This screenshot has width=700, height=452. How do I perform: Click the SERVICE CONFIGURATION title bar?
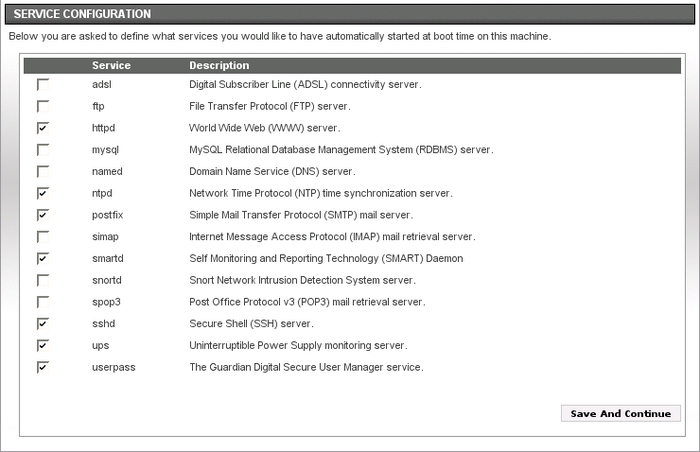tap(350, 14)
